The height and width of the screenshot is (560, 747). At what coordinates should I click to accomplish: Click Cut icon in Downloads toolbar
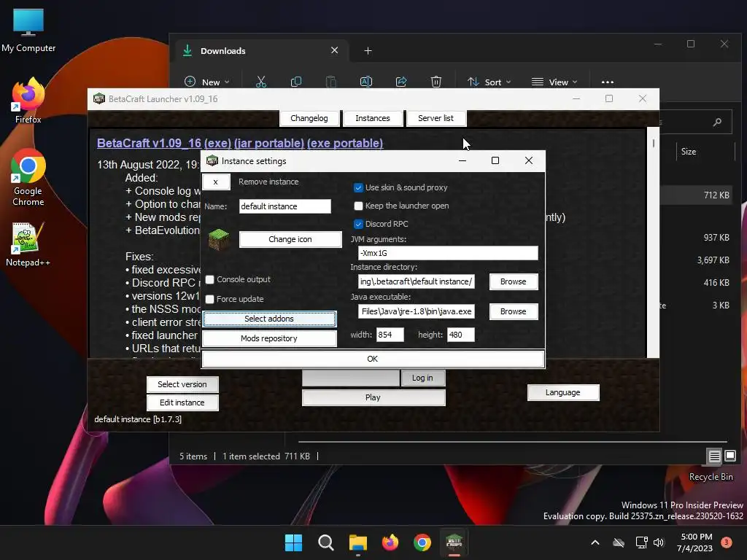click(x=261, y=82)
